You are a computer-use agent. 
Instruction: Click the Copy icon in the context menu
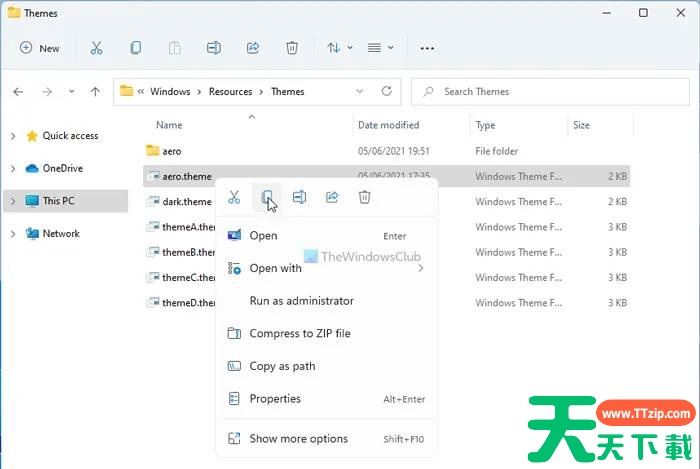click(x=267, y=197)
